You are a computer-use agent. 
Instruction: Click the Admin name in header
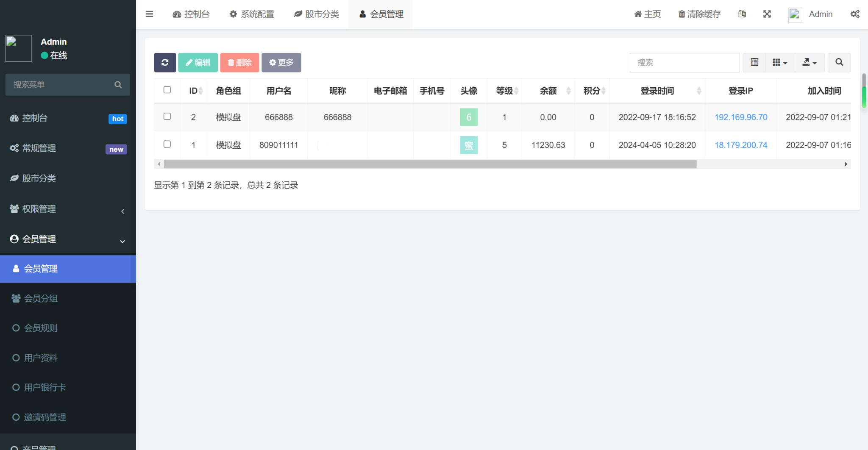821,14
